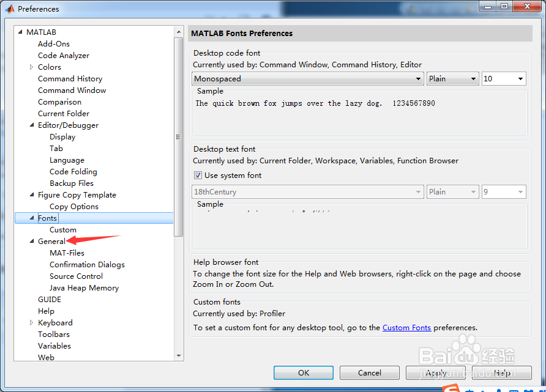Select Confirmation Dialogs preferences

(x=87, y=264)
